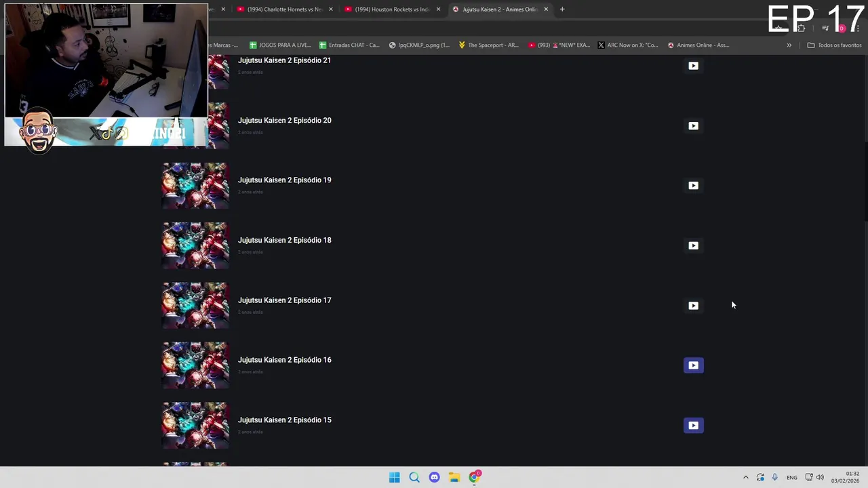Play Jujutsu Kaisen 2 Episódio 17 icon
This screenshot has height=488, width=868.
click(693, 305)
